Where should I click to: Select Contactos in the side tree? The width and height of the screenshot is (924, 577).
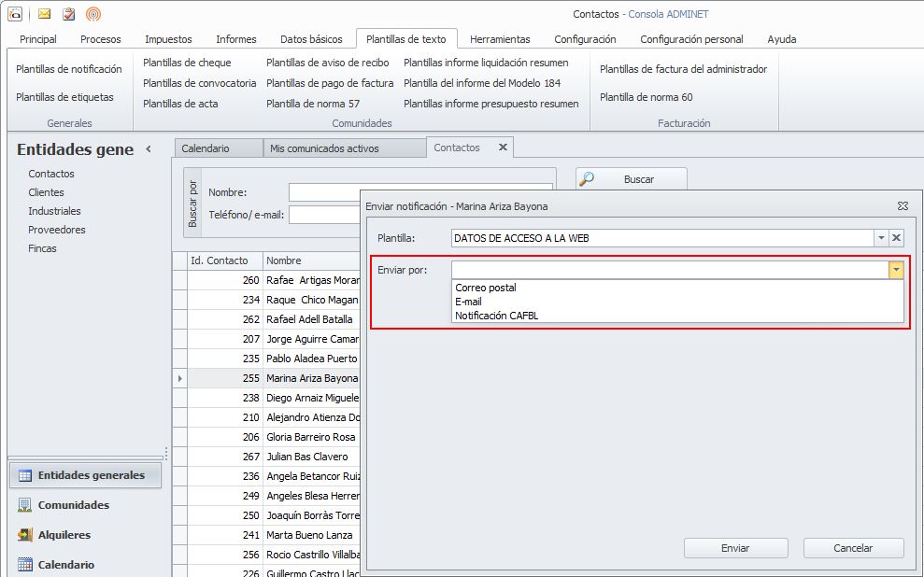point(51,174)
